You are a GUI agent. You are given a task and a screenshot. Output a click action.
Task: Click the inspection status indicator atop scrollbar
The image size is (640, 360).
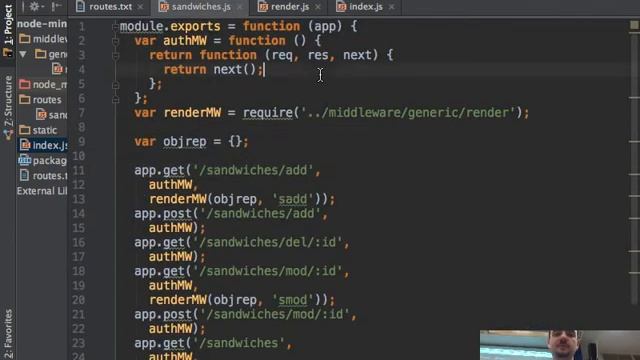(x=634, y=25)
